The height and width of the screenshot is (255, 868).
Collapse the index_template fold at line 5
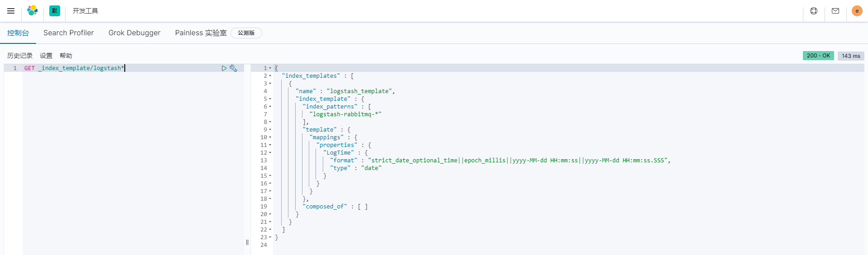coord(270,99)
